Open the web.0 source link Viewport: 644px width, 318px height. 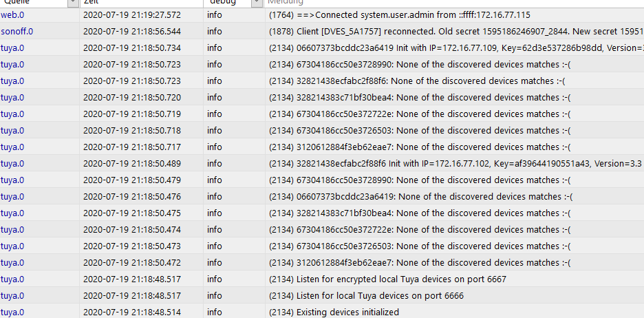point(12,15)
